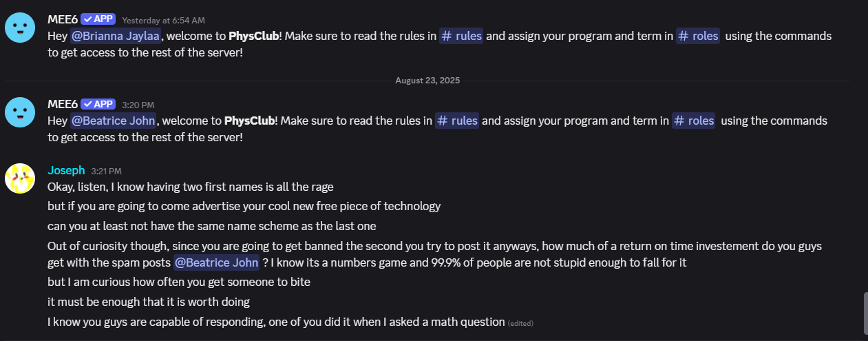
Task: Click @Beatrice John mention in Joseph's message
Action: (x=216, y=262)
